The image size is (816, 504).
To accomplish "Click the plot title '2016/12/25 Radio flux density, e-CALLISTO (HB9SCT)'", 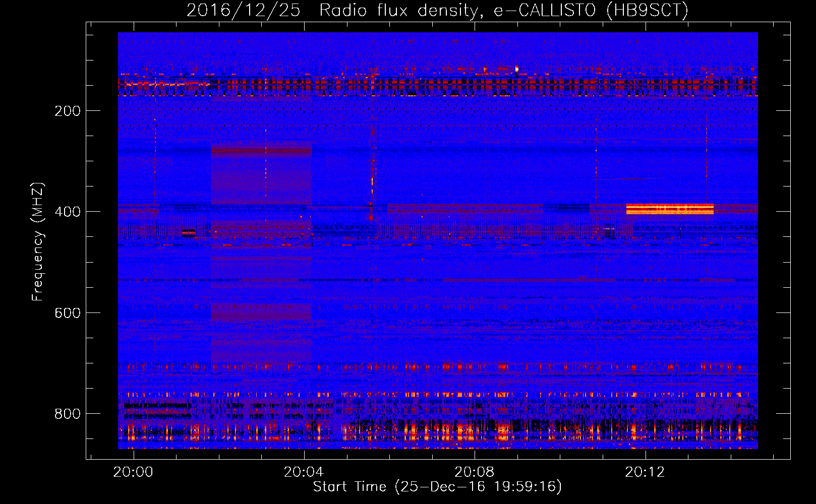I will 437,10.
